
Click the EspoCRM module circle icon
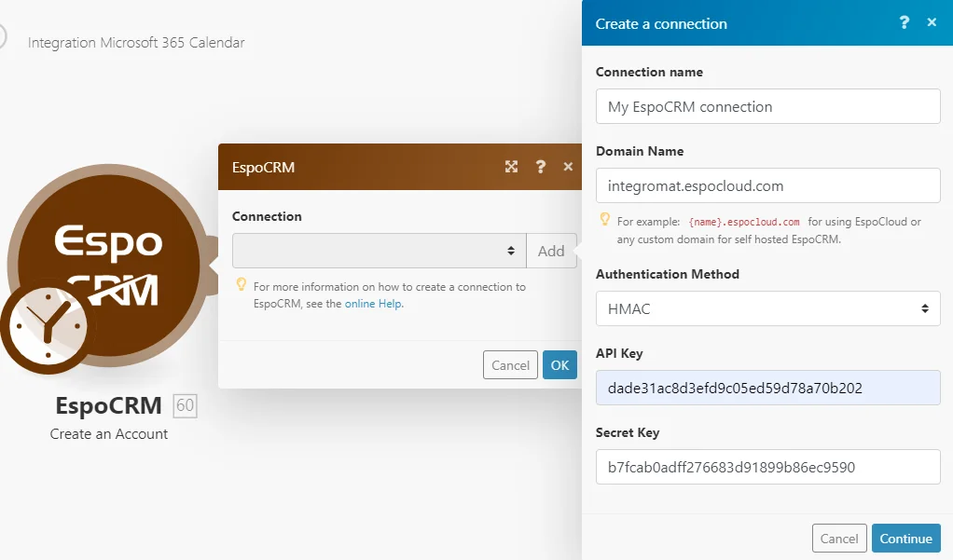coord(109,265)
